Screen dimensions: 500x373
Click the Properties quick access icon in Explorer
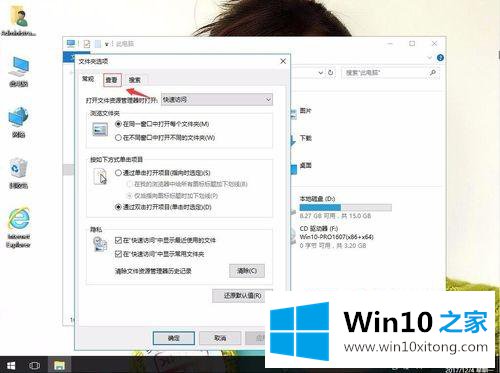(x=87, y=44)
